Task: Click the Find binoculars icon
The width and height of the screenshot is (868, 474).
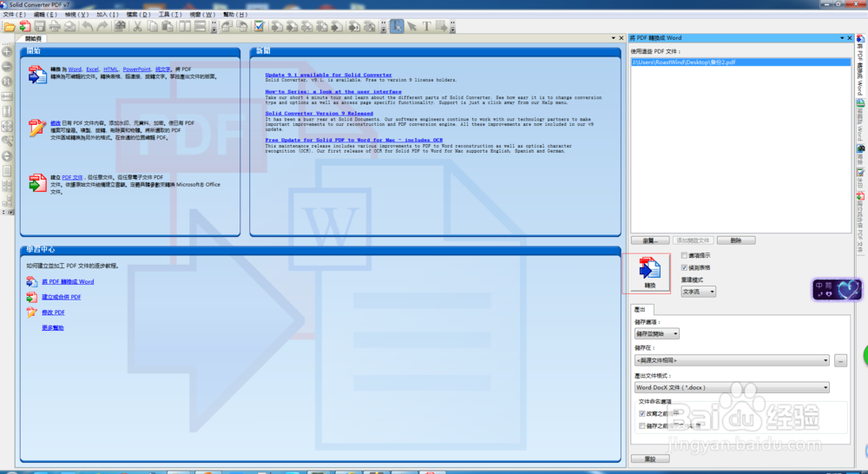Action: (120, 27)
